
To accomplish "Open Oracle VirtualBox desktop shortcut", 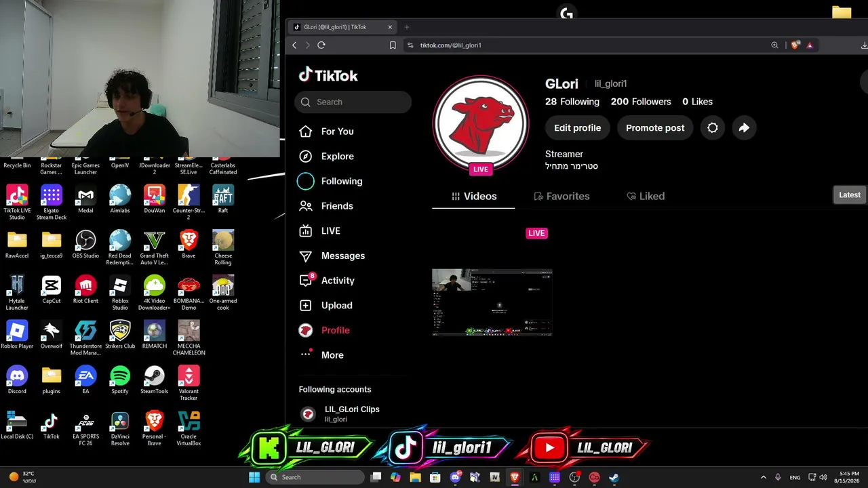I will 189,429.
